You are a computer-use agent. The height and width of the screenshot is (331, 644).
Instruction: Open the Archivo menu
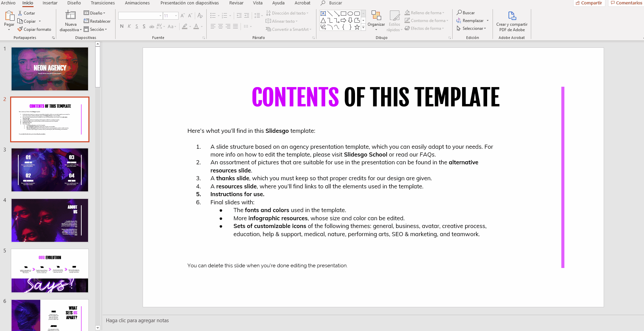point(8,3)
